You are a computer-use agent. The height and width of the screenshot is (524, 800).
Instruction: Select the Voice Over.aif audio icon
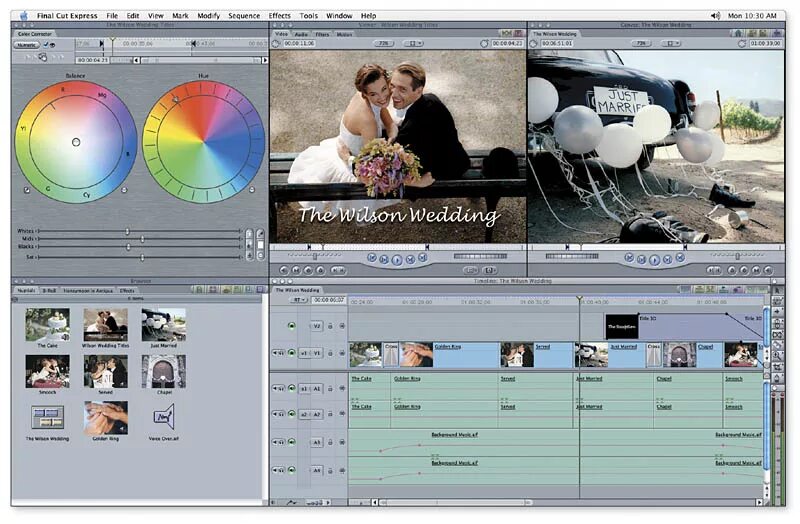164,417
